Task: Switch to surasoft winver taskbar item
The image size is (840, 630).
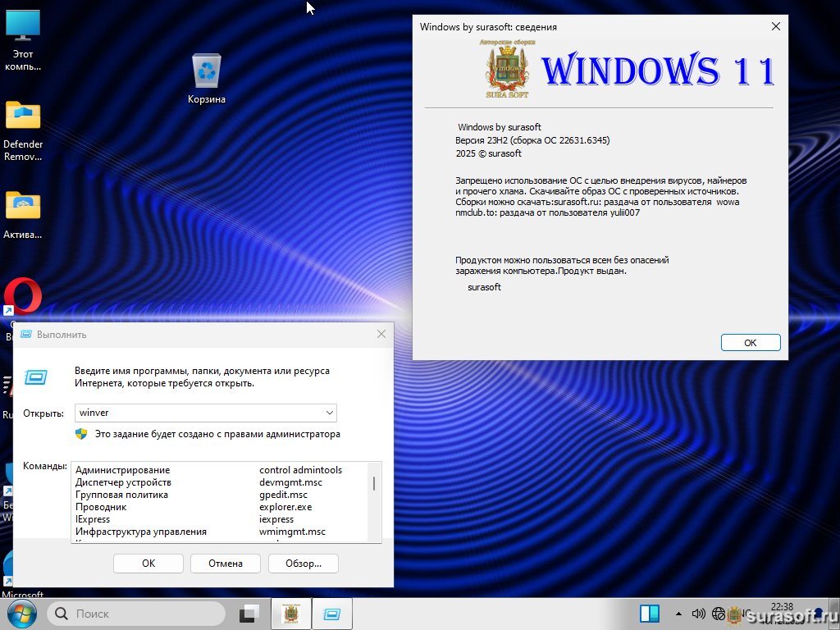Action: 290,614
